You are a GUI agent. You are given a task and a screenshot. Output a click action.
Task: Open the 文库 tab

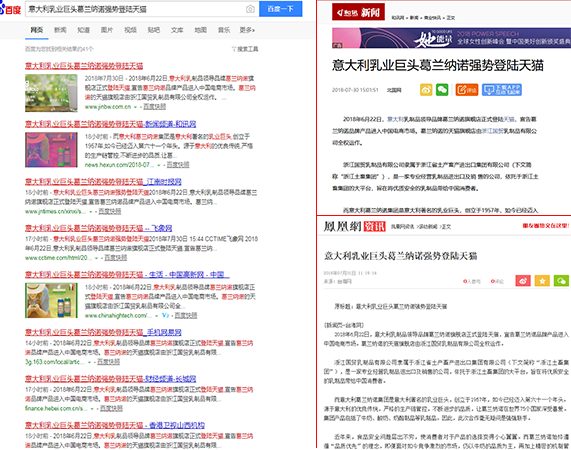coord(177,30)
